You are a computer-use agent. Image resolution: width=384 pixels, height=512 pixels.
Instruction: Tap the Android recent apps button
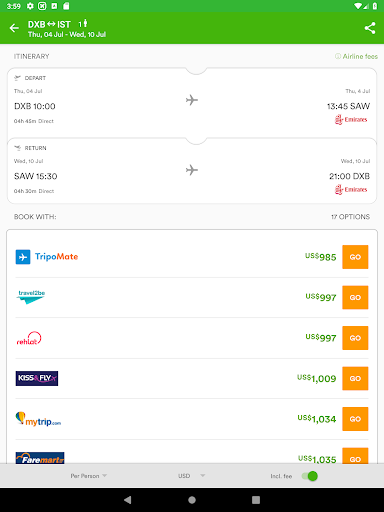tap(256, 500)
